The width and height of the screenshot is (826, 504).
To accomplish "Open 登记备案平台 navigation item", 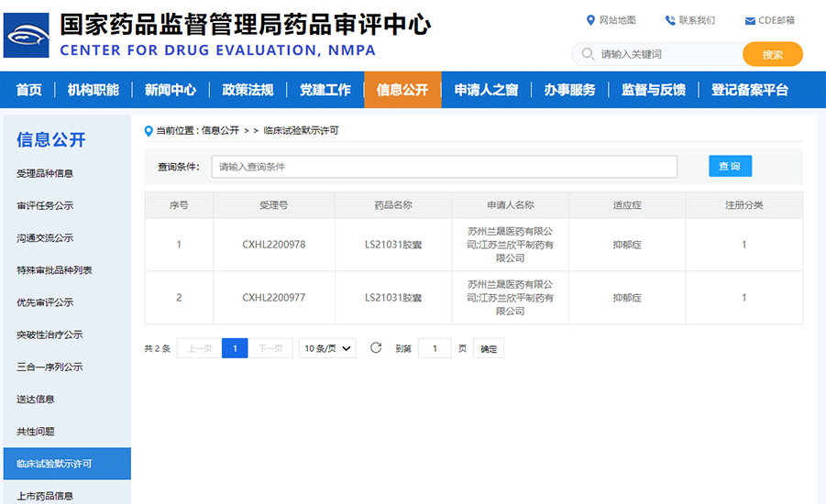I will [x=749, y=90].
